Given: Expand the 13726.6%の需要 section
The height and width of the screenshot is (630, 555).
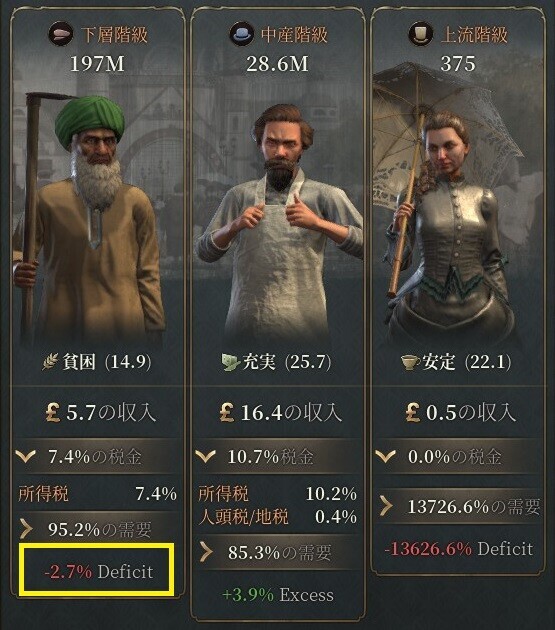Looking at the screenshot, I should tap(458, 507).
